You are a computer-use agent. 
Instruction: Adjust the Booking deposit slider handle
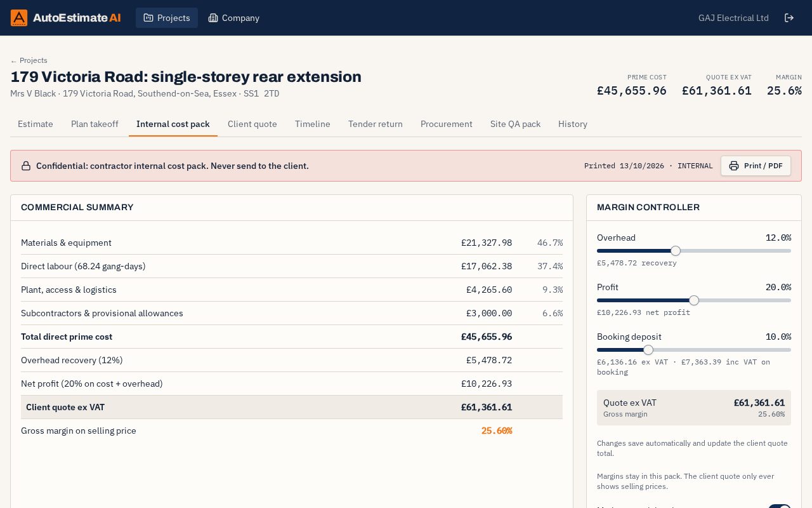tap(648, 350)
